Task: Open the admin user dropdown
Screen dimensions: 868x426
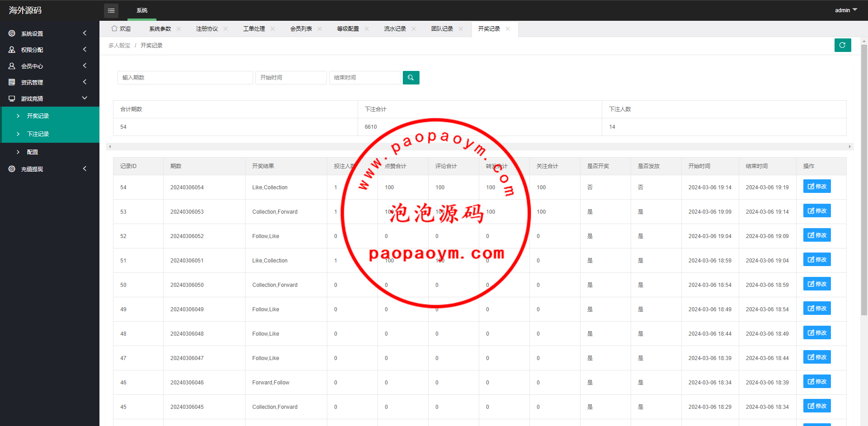Action: 845,10
